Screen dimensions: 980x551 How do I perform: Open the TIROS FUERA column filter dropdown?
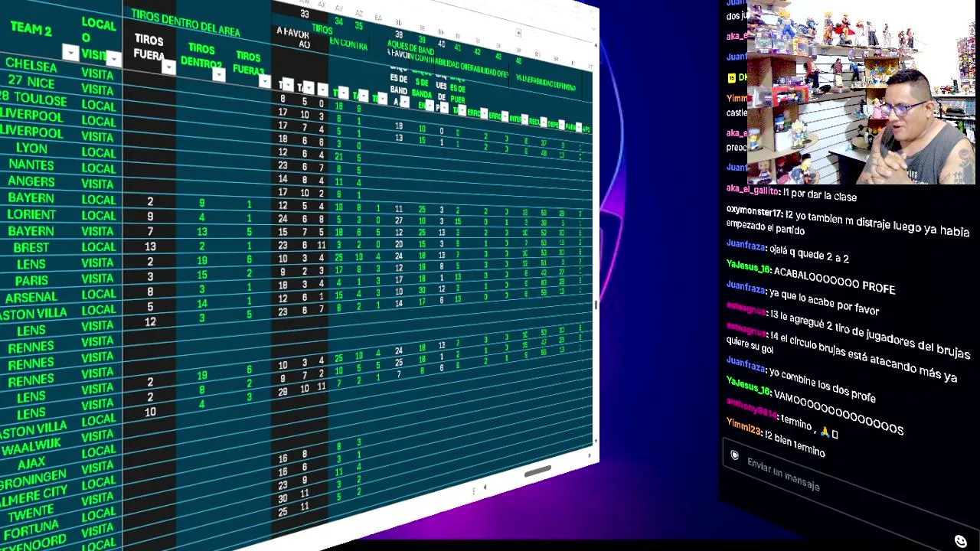pyautogui.click(x=168, y=67)
